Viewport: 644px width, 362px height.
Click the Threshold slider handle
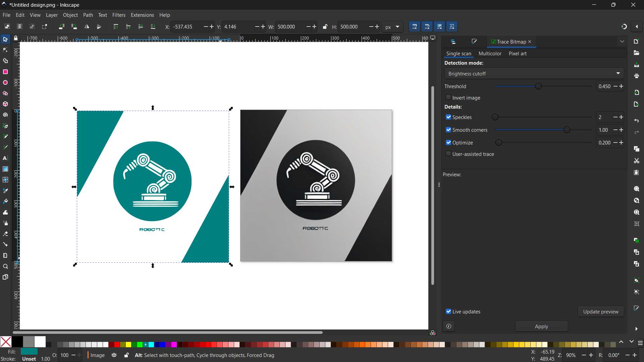[x=538, y=86]
